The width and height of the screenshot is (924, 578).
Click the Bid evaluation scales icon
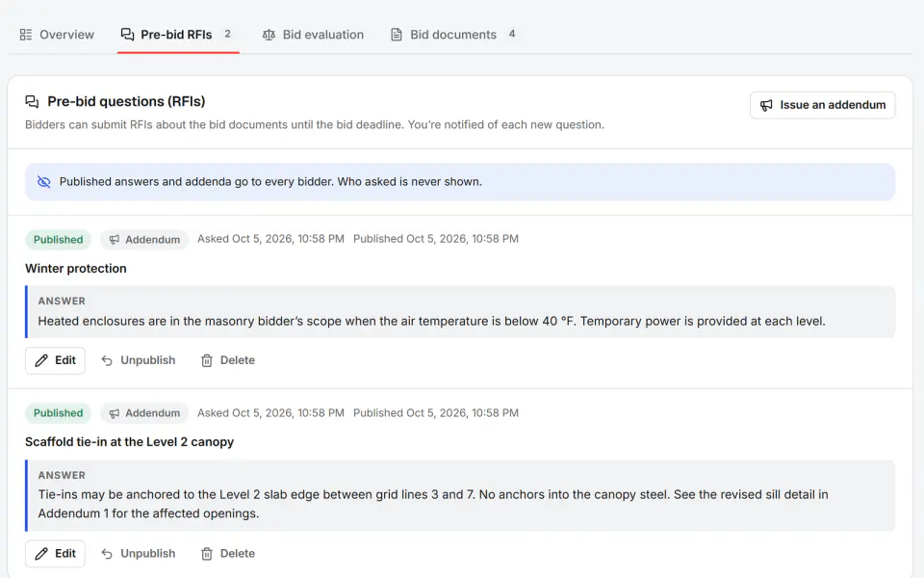coord(269,35)
